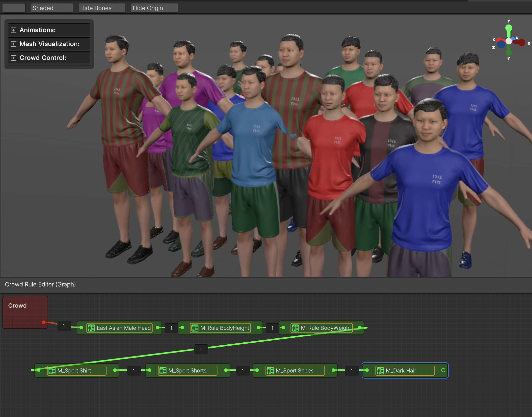Click the M_Sport Shirt node icon
Image resolution: width=532 pixels, height=417 pixels.
(52, 371)
